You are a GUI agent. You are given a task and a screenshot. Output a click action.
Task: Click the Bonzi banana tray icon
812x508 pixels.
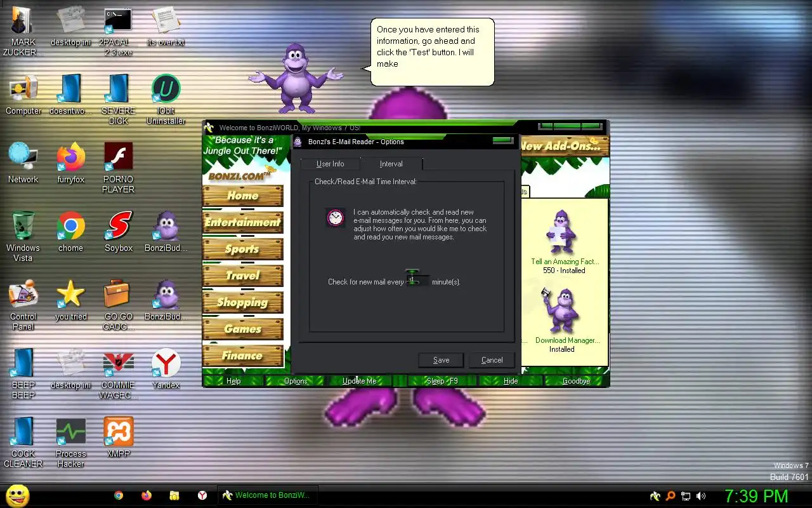tap(656, 496)
